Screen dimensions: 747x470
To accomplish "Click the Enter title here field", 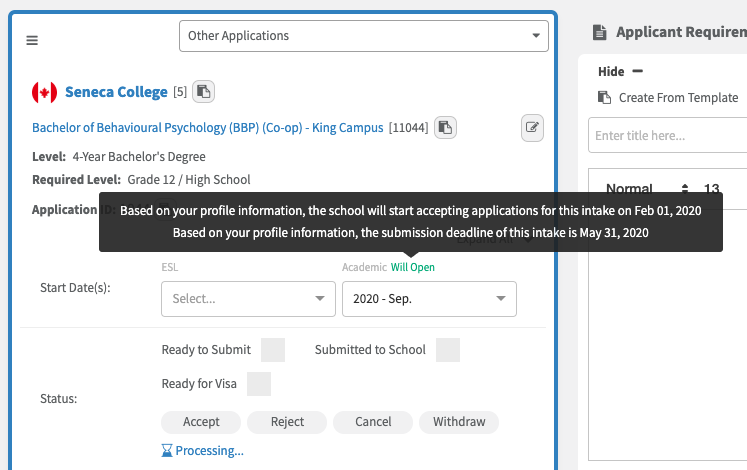I will (667, 136).
